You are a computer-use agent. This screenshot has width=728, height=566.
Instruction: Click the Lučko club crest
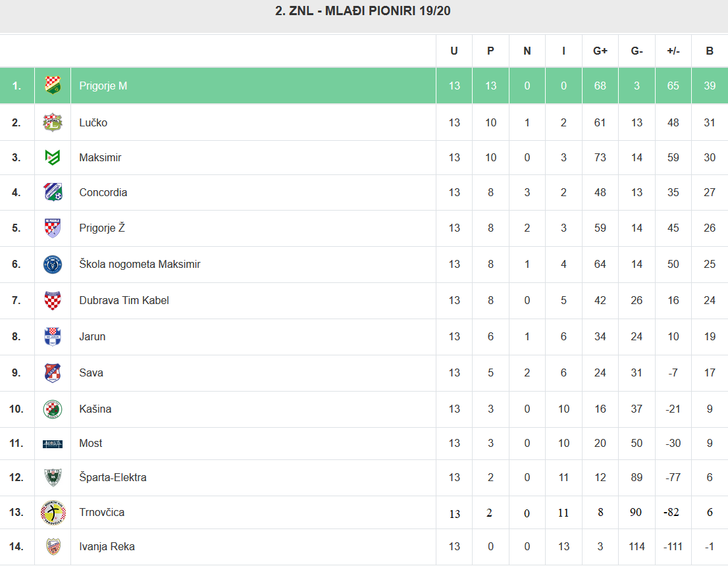click(x=53, y=122)
